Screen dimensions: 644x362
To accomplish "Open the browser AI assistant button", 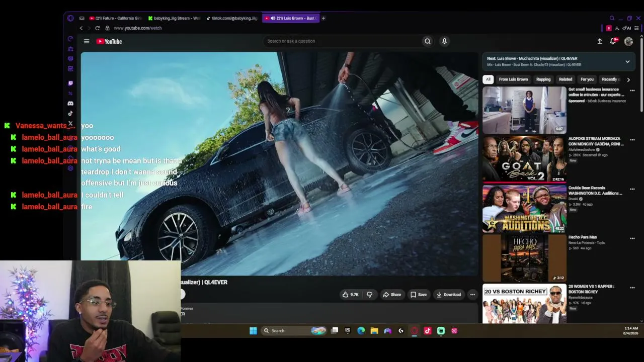I will pyautogui.click(x=627, y=28).
